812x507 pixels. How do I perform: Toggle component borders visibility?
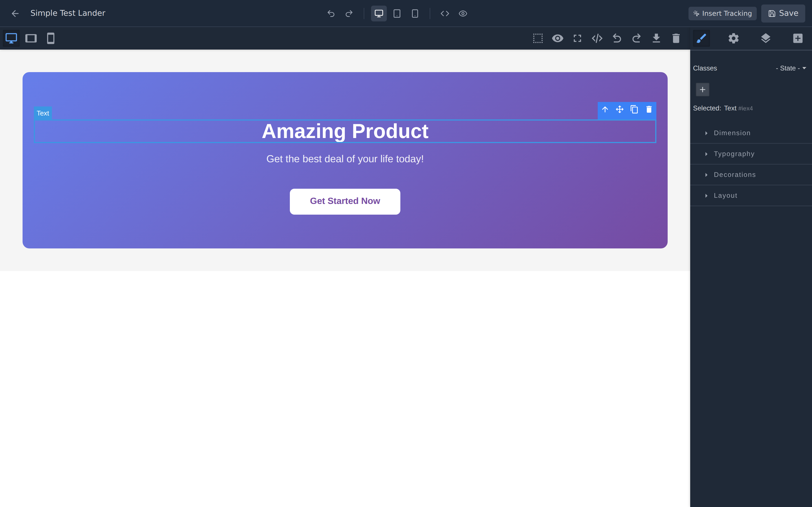pos(538,38)
